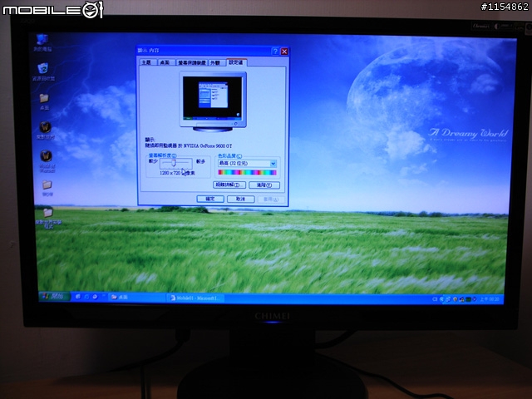532x399 pixels.
Task: Click the monitor preview image
Action: pos(213,101)
